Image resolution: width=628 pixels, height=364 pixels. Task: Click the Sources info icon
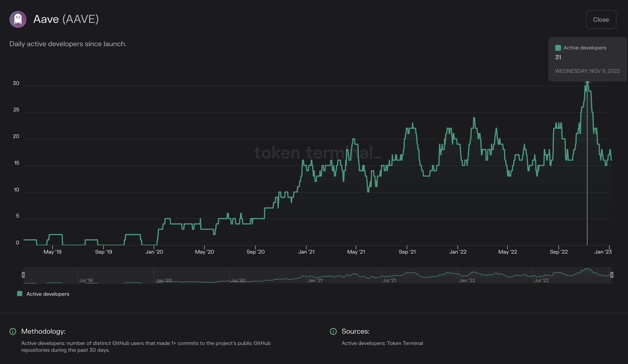pyautogui.click(x=333, y=331)
